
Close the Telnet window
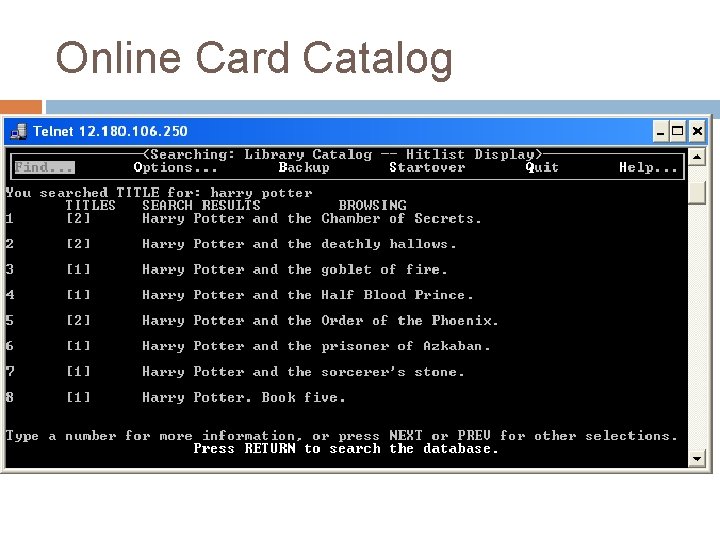click(697, 132)
